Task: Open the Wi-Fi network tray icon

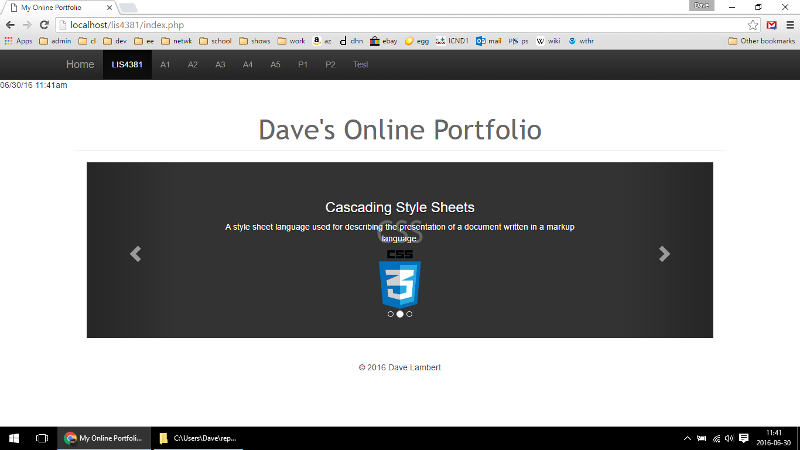Action: click(716, 438)
